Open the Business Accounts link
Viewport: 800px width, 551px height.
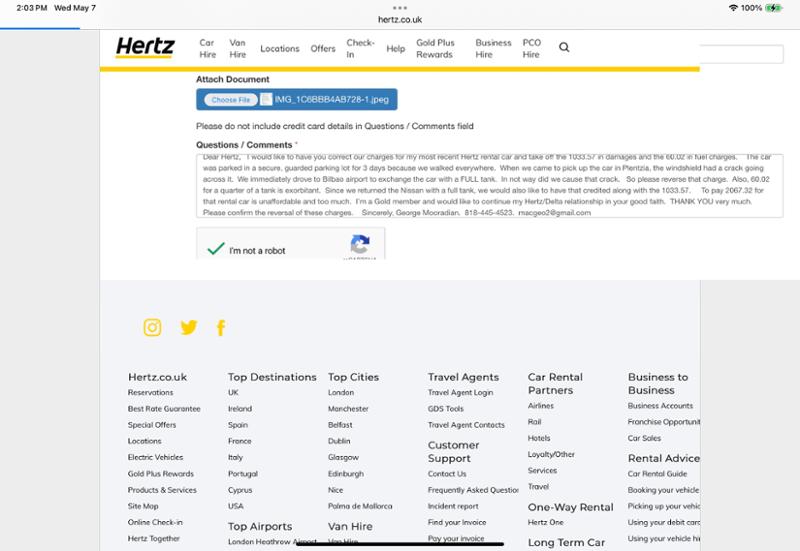pyautogui.click(x=660, y=406)
